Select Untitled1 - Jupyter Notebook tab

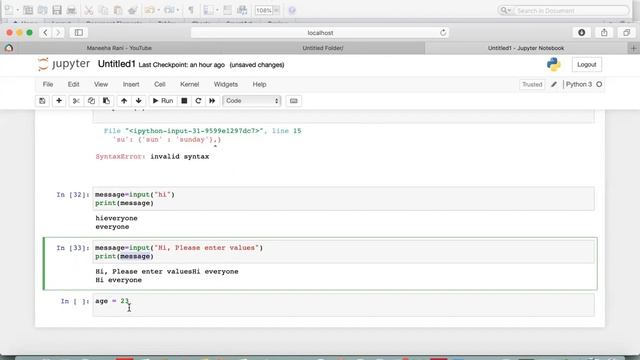(x=526, y=48)
